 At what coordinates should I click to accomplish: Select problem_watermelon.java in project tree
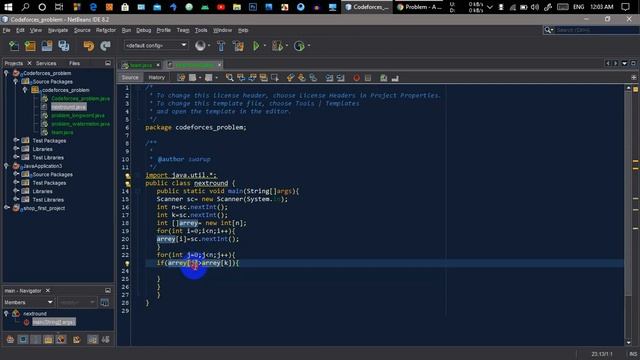click(x=80, y=124)
